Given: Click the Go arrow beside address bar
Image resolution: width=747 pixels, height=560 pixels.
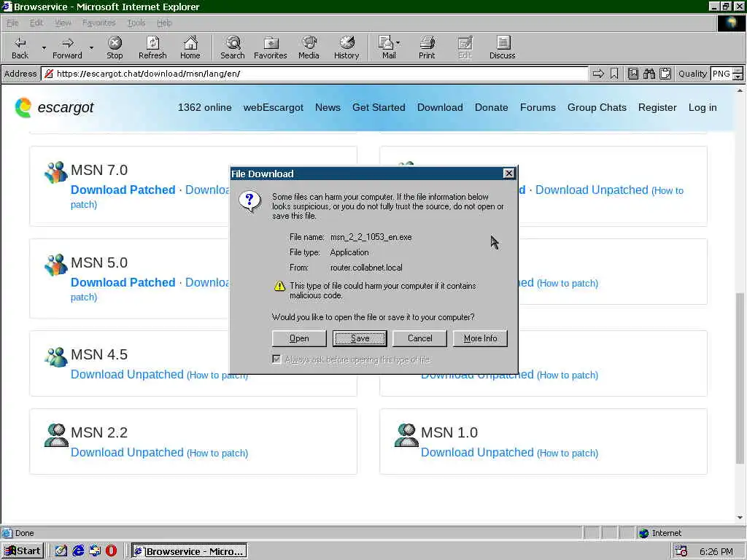Looking at the screenshot, I should point(598,74).
